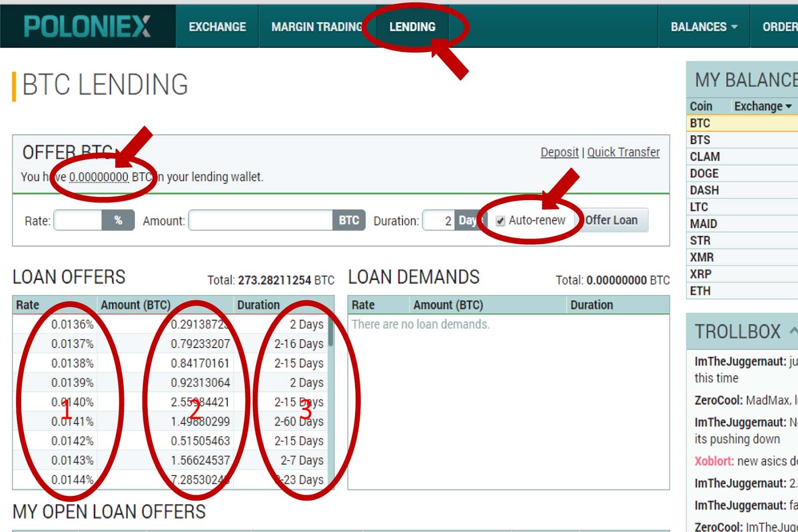Select the 0.0137% loan offer rate
The width and height of the screenshot is (798, 532).
pyautogui.click(x=72, y=344)
